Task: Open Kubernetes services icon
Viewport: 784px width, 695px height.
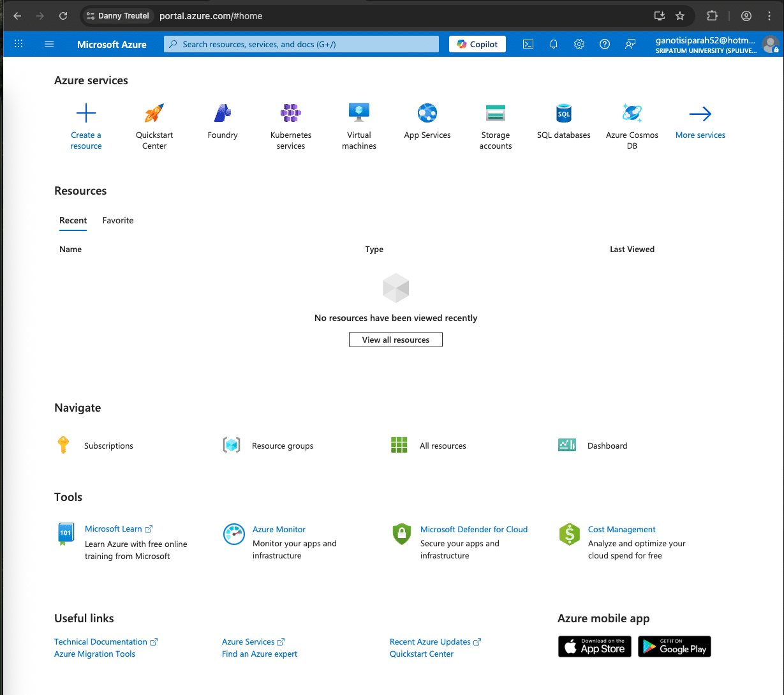Action: pos(291,114)
